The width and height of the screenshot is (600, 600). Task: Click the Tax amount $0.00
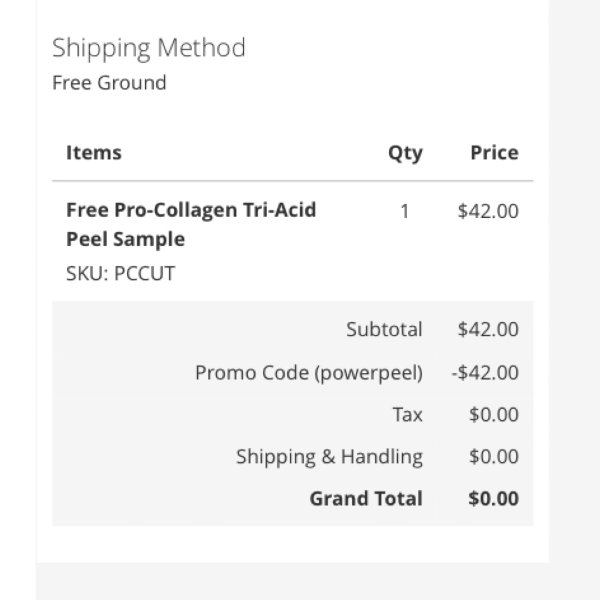click(494, 414)
